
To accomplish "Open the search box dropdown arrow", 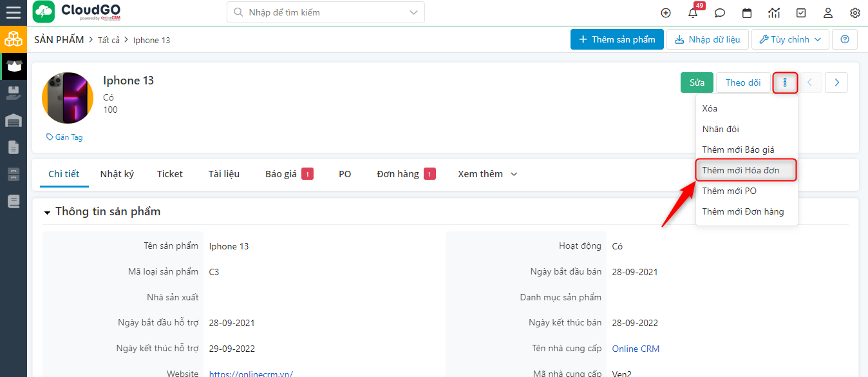I will click(x=413, y=12).
